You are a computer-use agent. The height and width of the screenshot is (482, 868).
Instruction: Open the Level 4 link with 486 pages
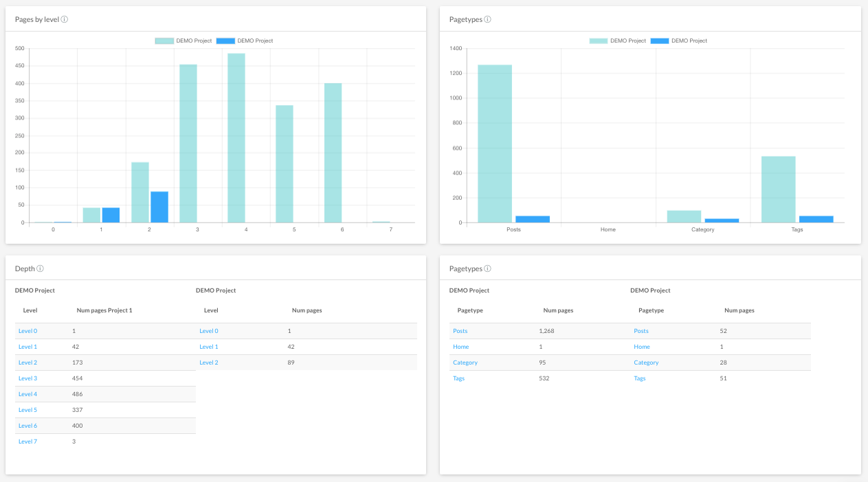pos(27,394)
